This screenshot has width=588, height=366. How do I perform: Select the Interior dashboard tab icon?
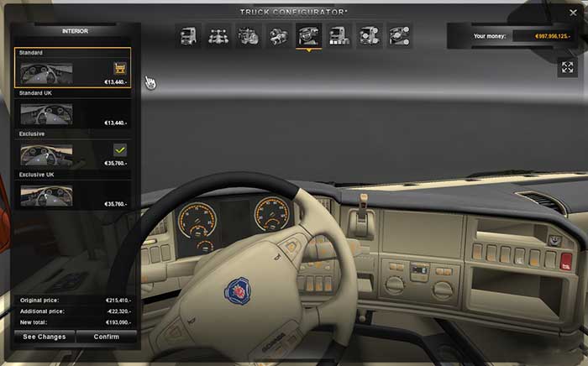(308, 36)
